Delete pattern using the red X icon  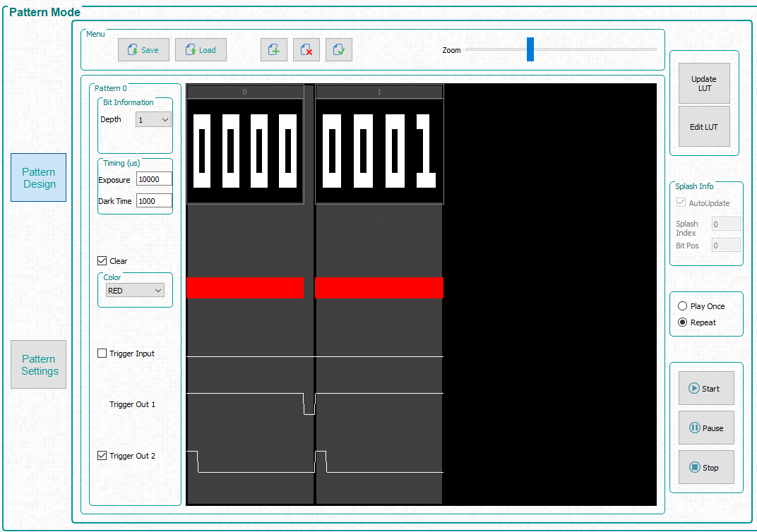(306, 49)
